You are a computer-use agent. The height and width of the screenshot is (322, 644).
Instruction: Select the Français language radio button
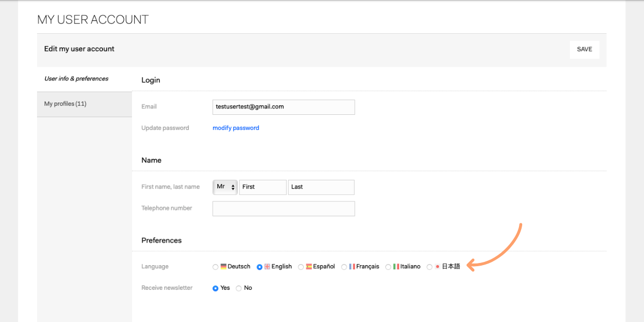[344, 267]
